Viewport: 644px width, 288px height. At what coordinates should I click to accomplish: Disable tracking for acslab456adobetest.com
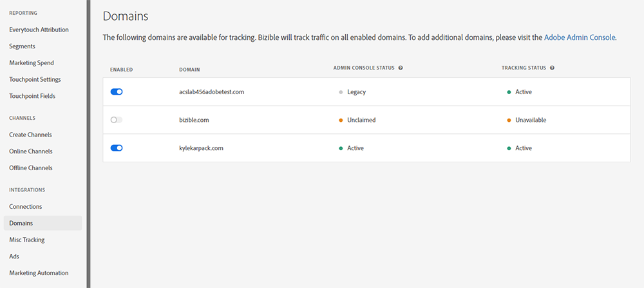(x=117, y=92)
